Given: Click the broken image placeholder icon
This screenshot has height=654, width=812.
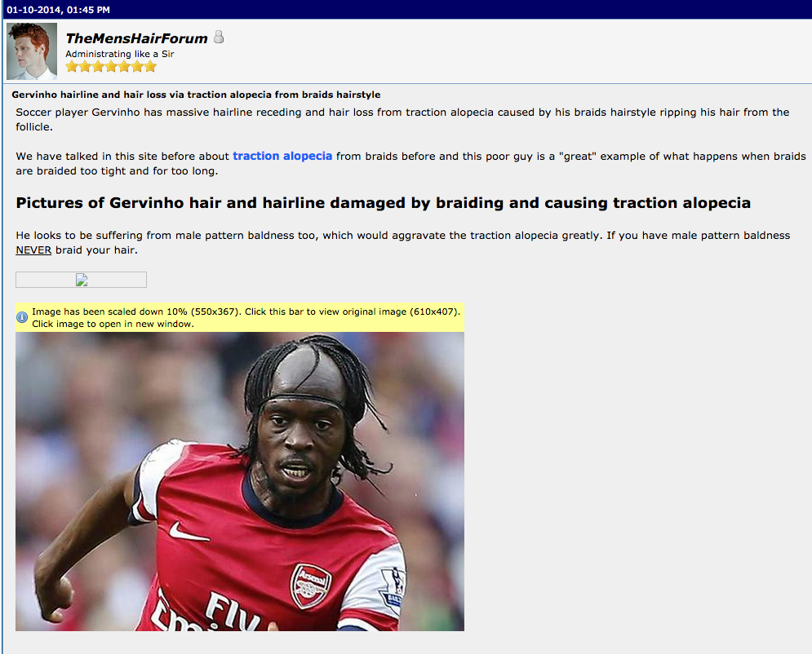Looking at the screenshot, I should point(82,280).
